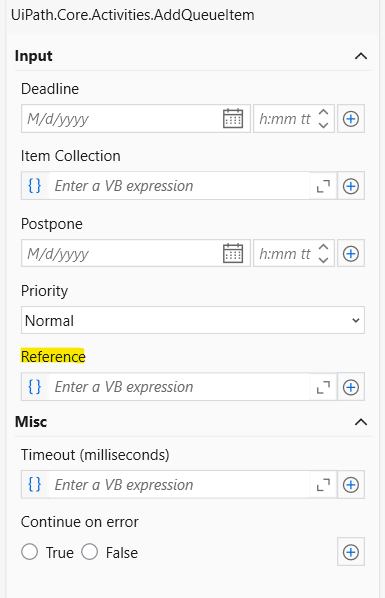Viewport: 385px width, 598px height.
Task: Open the Postpone calendar picker icon
Action: [x=233, y=254]
